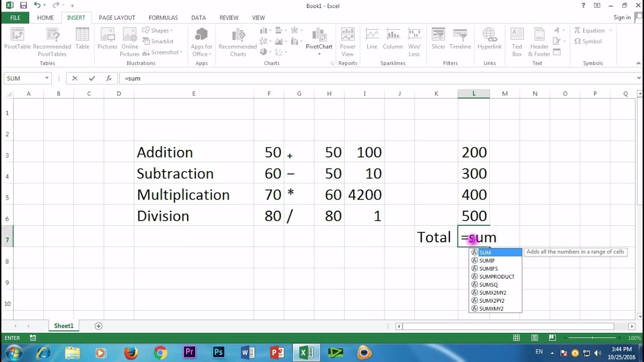The width and height of the screenshot is (644, 362).
Task: Add a Timeline filter
Action: [460, 39]
